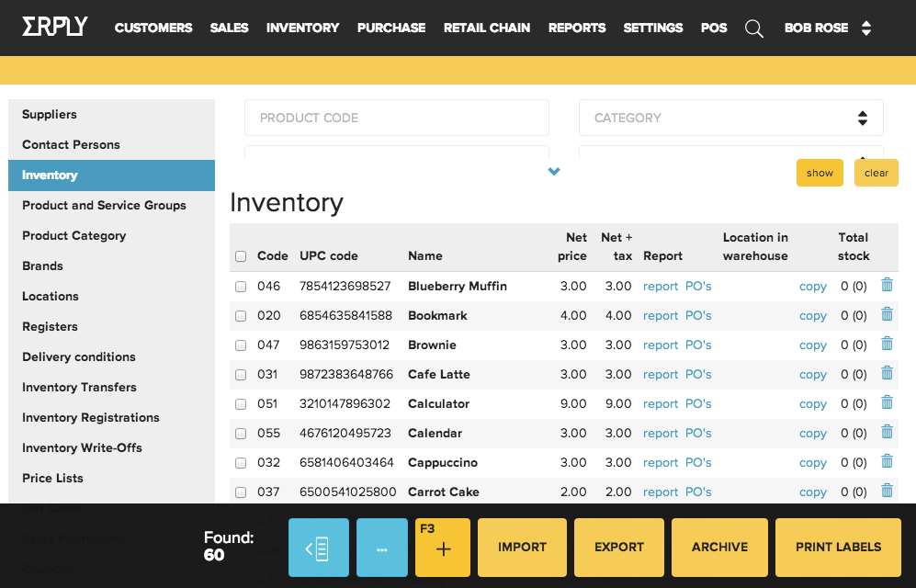Open the report link for Bookmark
Screen dimensions: 916x588
[x=661, y=315]
